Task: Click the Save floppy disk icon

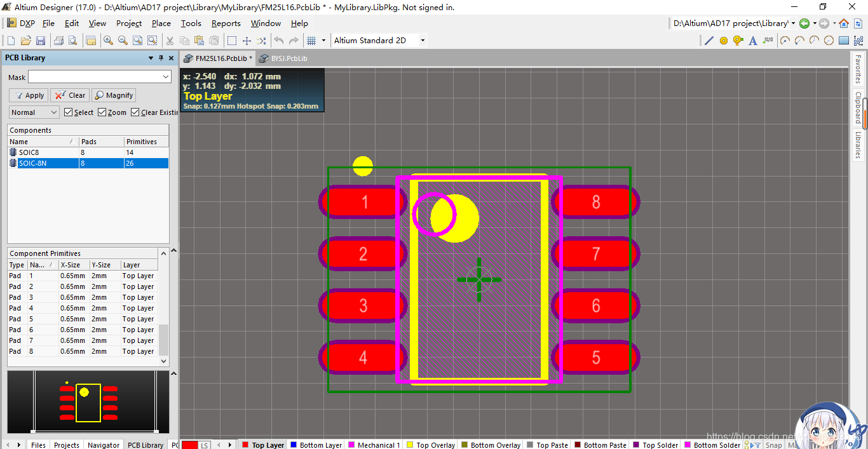Action: [x=41, y=41]
